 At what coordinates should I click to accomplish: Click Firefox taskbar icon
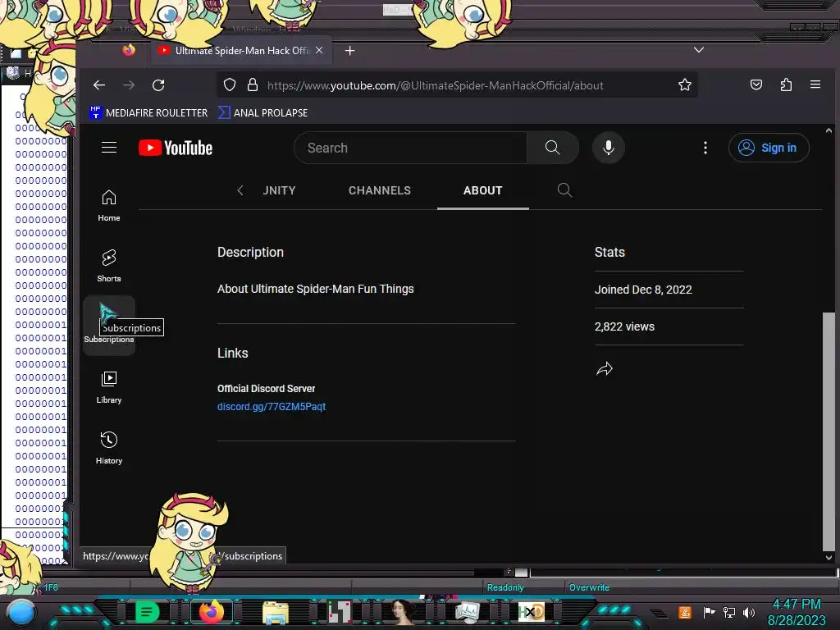211,612
